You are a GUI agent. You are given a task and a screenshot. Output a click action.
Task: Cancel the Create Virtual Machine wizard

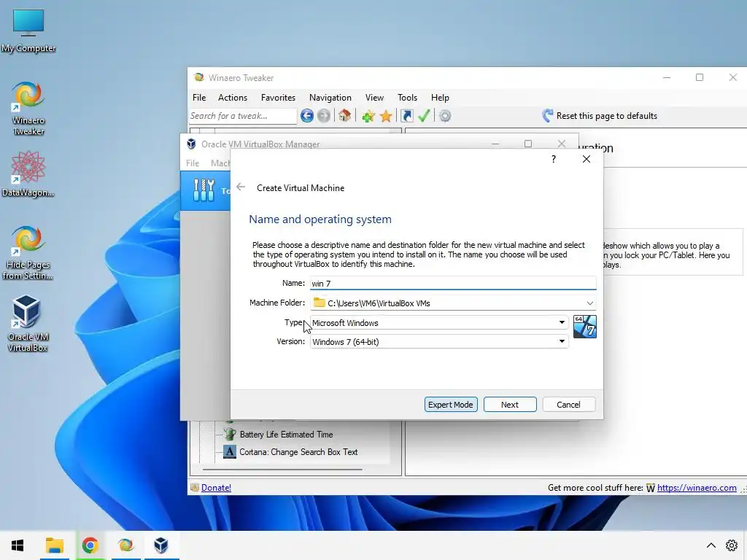coord(568,404)
